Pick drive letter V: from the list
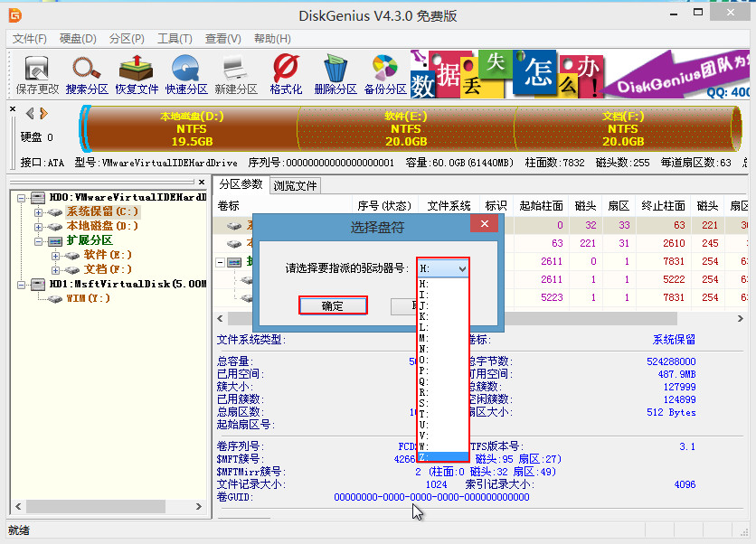The width and height of the screenshot is (756, 544). [442, 435]
